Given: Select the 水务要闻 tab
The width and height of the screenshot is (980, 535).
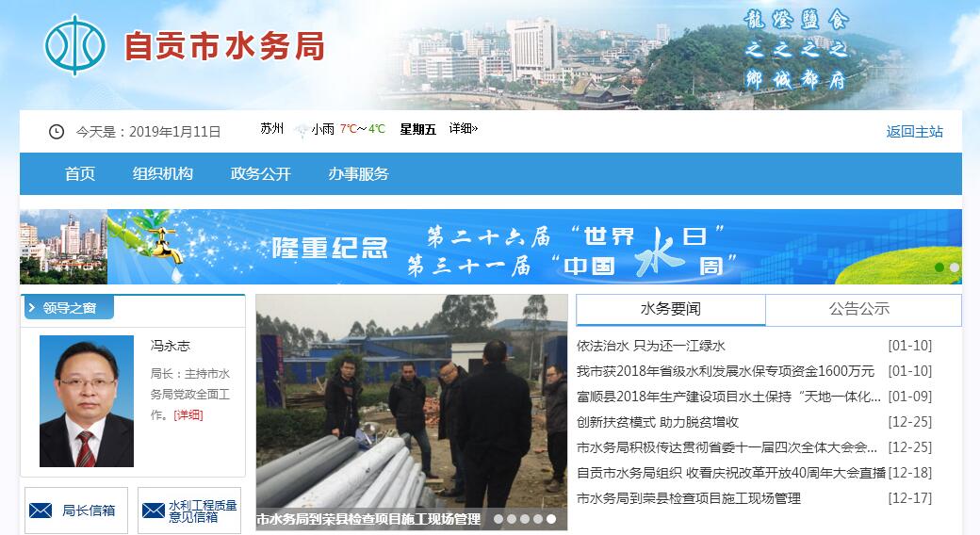Looking at the screenshot, I should pyautogui.click(x=671, y=309).
